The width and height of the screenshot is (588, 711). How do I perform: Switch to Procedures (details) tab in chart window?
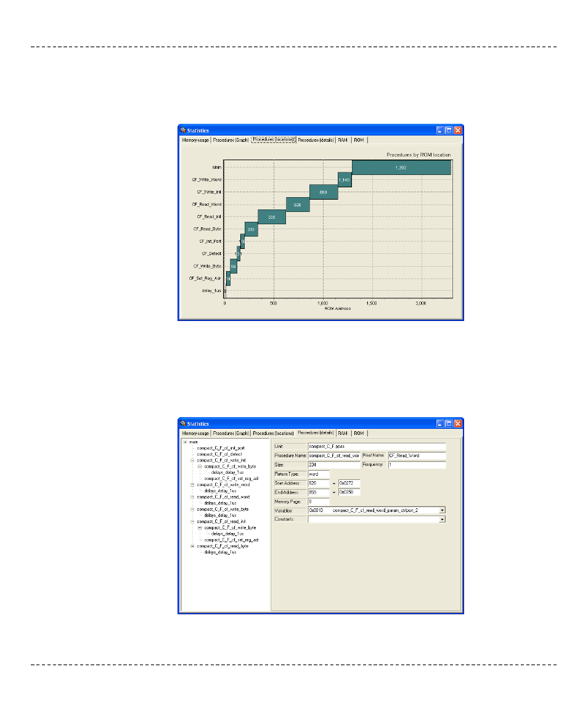tap(316, 140)
